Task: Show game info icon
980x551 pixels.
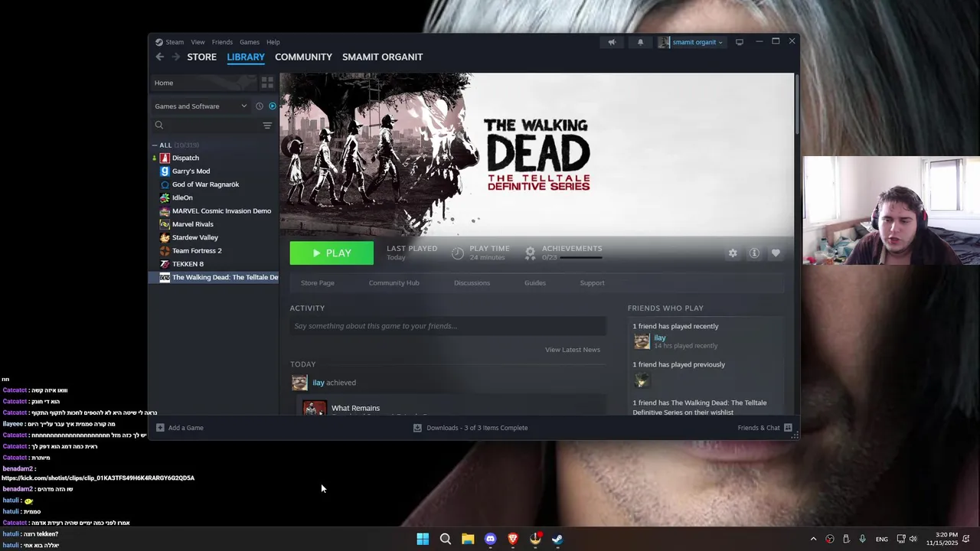Action: pos(754,253)
